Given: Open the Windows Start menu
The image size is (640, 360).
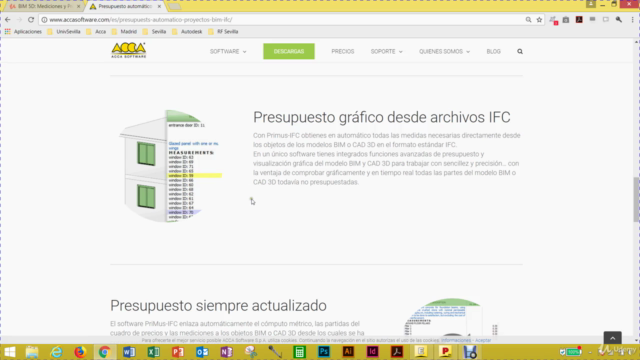Looking at the screenshot, I should click(x=9, y=352).
